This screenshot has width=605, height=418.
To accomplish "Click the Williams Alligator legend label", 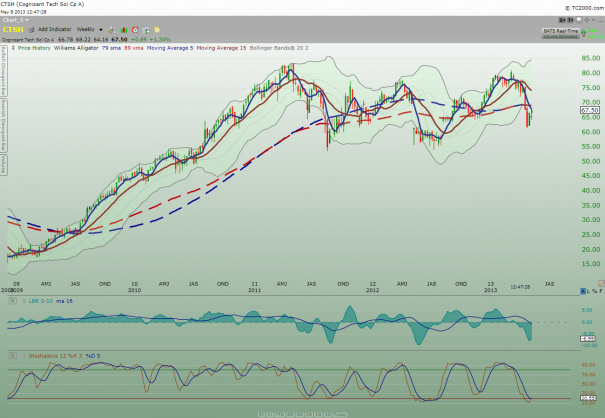I will point(76,48).
